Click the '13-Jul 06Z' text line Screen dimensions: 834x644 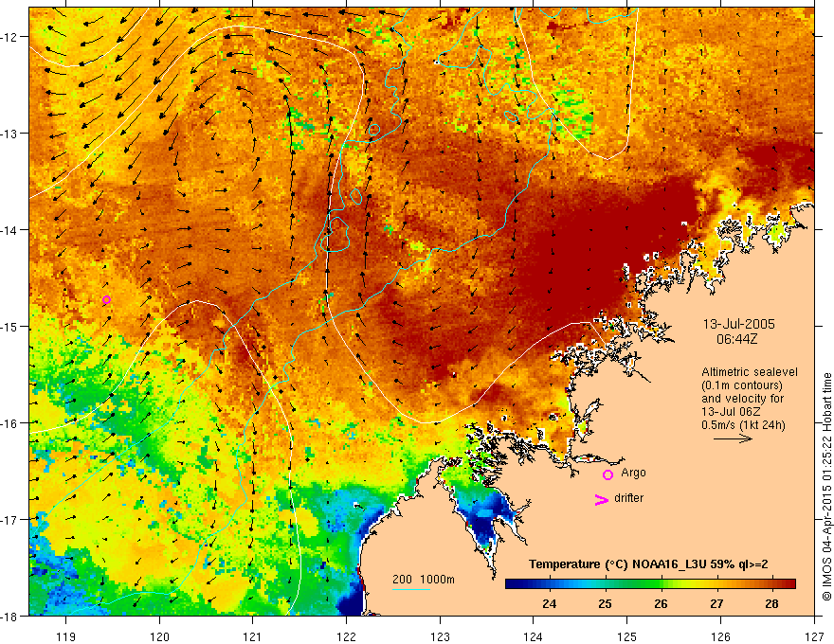(x=731, y=412)
